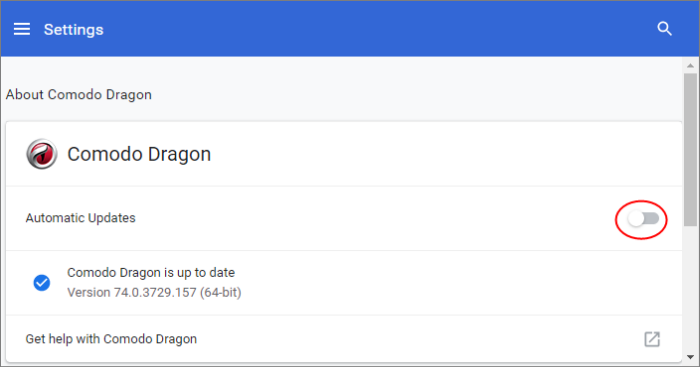Click the Settings title in header
The image size is (700, 367).
[x=74, y=29]
